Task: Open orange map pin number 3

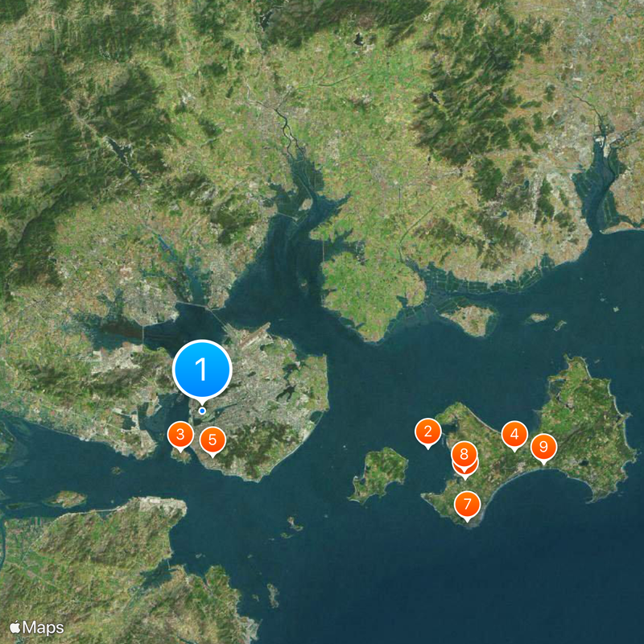Action: point(180,435)
